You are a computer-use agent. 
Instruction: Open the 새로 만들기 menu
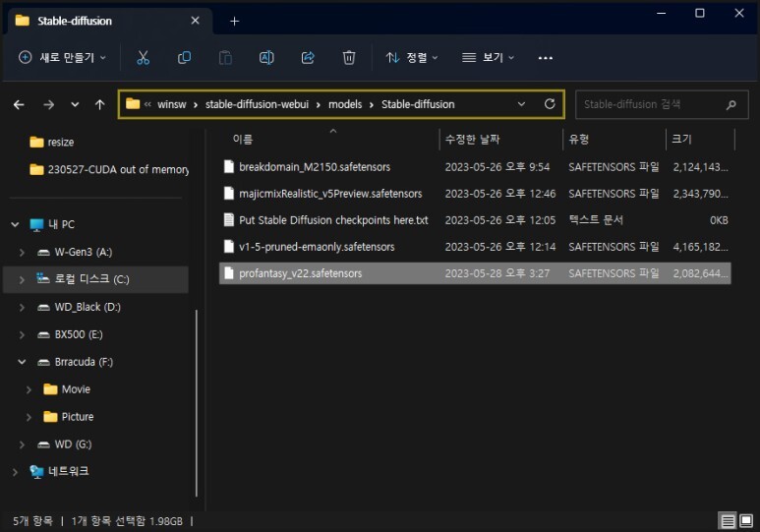tap(62, 58)
